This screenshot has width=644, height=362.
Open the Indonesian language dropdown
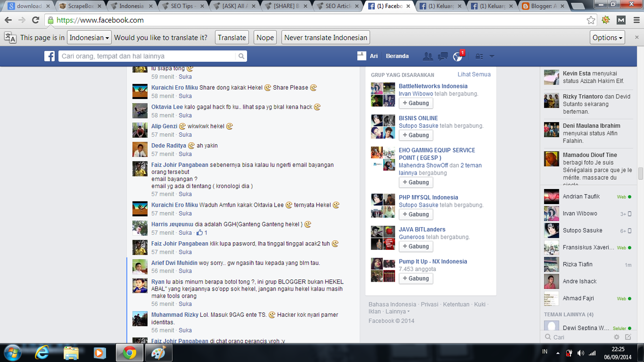(89, 37)
